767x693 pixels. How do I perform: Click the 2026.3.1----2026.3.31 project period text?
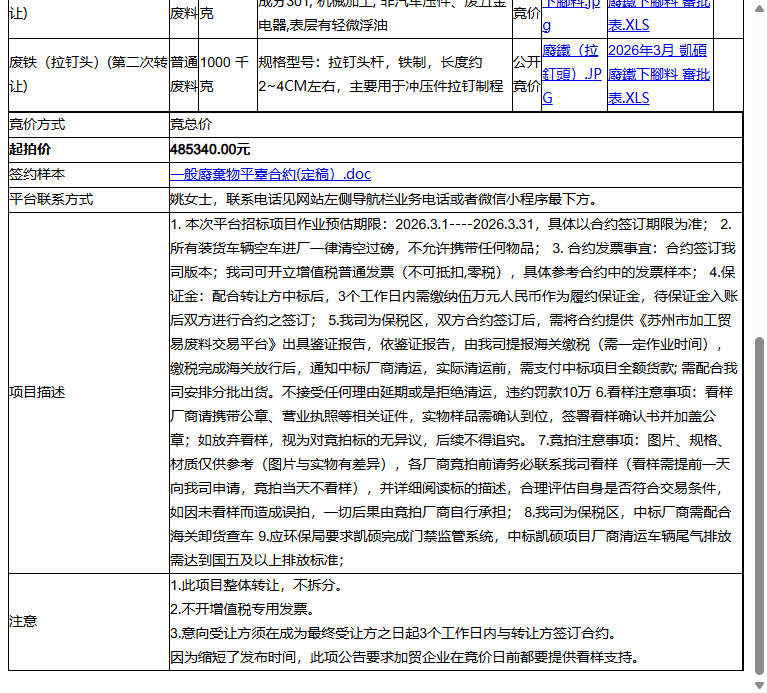(x=464, y=224)
